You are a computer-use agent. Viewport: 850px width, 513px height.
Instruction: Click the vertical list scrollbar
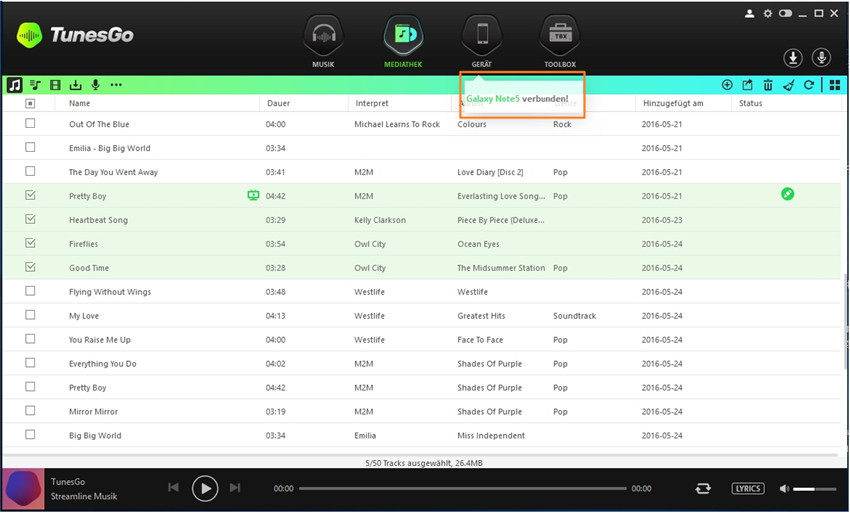[845, 323]
